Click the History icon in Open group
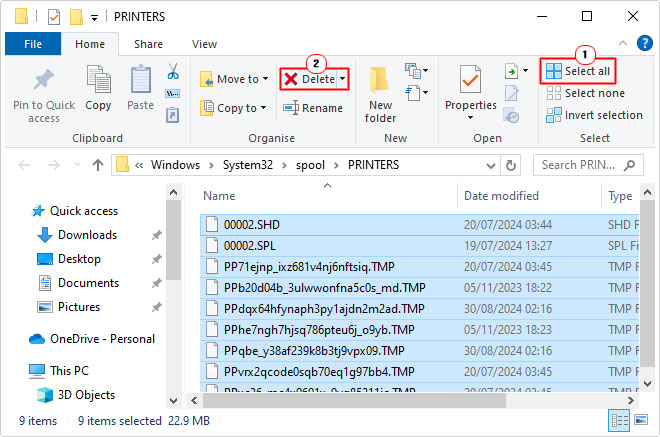This screenshot has height=437, width=660. (512, 115)
